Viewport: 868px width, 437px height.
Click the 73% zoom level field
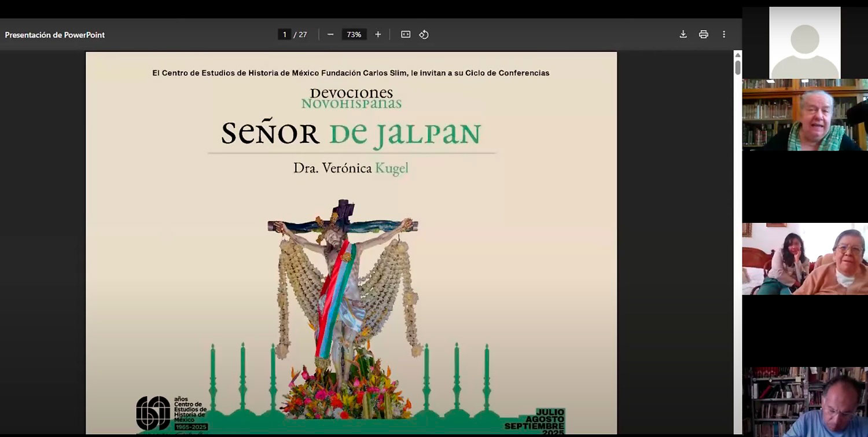click(x=354, y=35)
